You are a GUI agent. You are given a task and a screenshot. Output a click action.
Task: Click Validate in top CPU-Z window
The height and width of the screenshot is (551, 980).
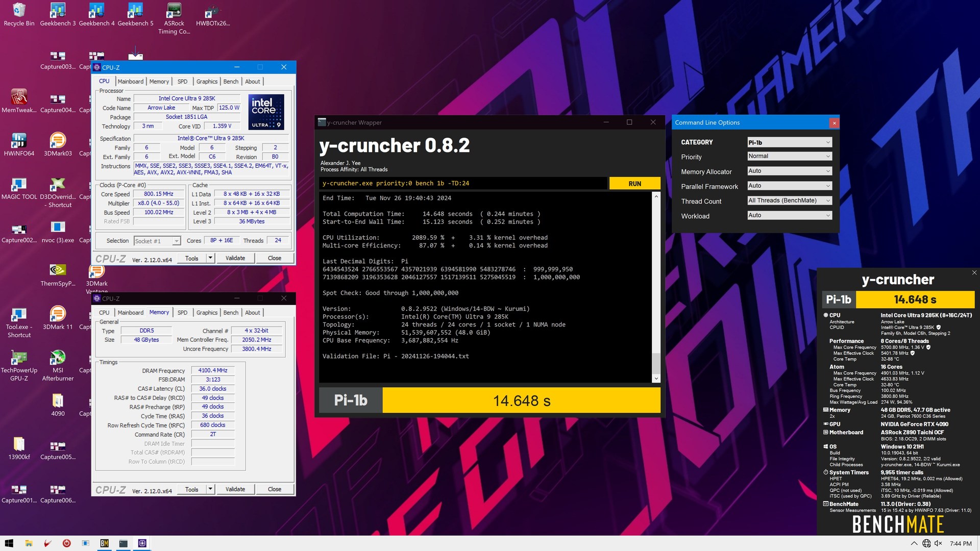coord(235,258)
